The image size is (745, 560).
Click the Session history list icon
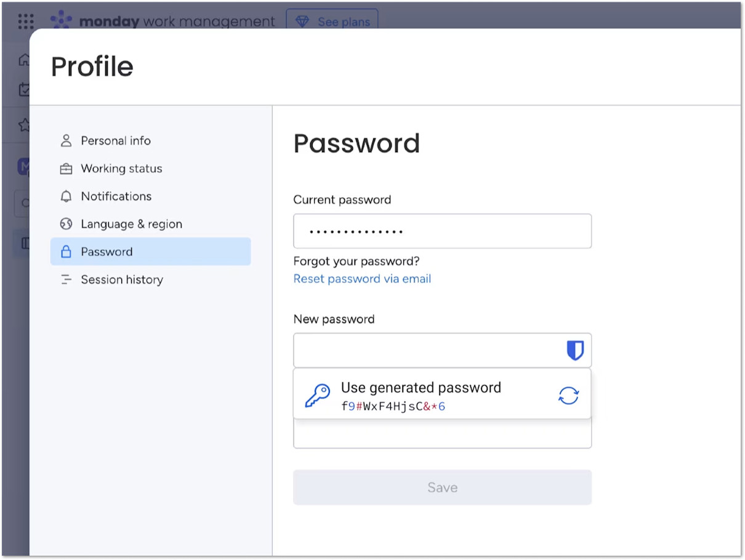click(67, 279)
